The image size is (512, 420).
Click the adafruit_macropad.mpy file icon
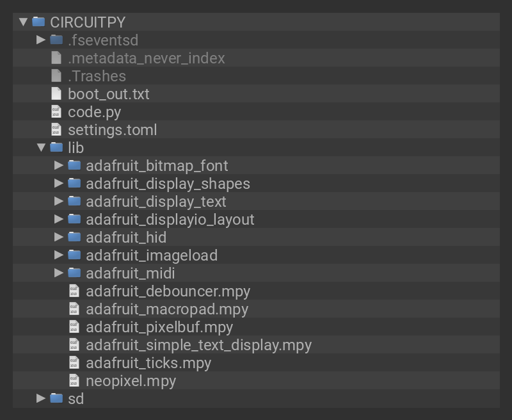tap(74, 309)
